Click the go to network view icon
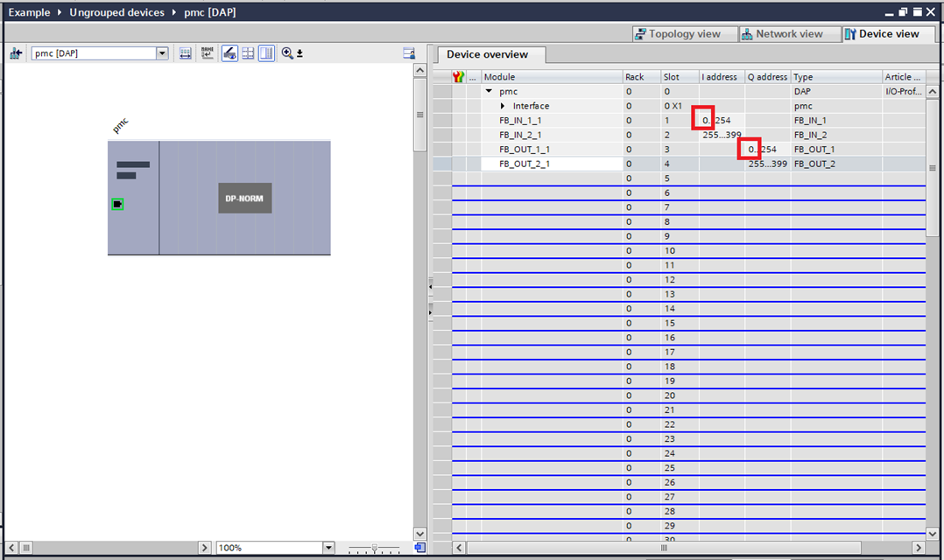Screen dimensions: 944x560 [16, 53]
